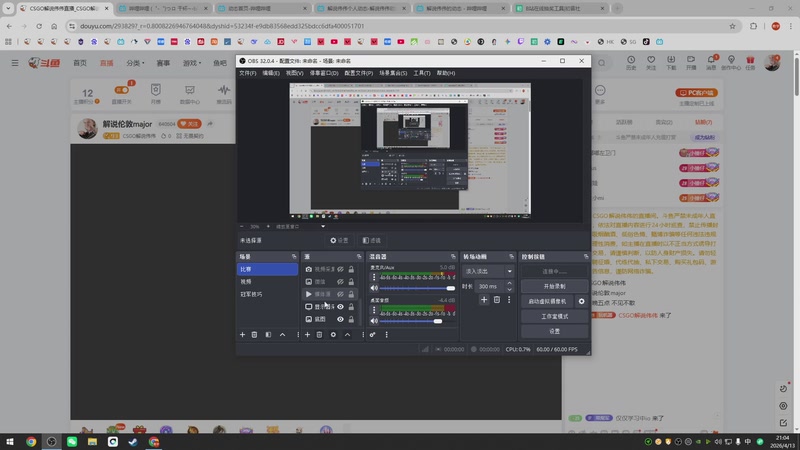Add a scene transition with plus icon
Screen dimensions: 800x450
(484, 300)
